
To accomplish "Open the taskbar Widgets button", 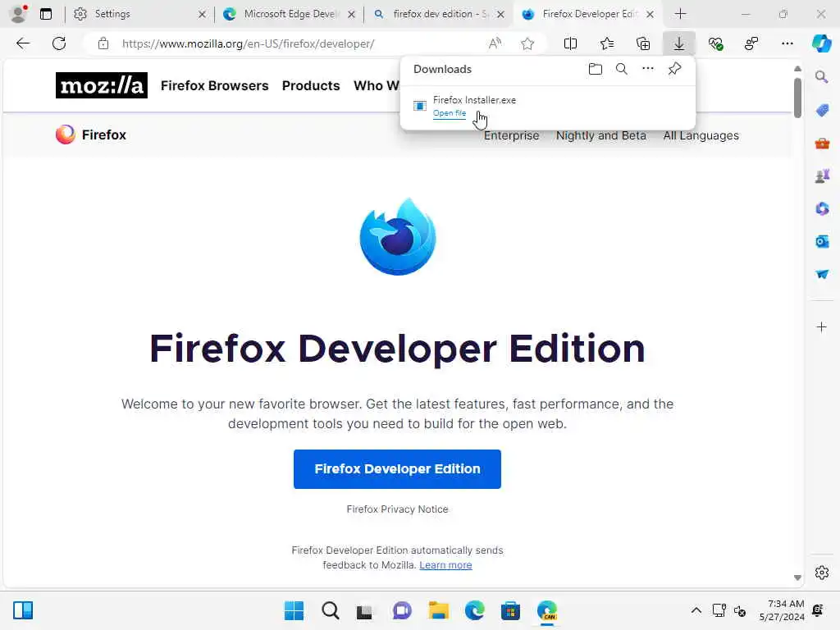I will point(23,610).
